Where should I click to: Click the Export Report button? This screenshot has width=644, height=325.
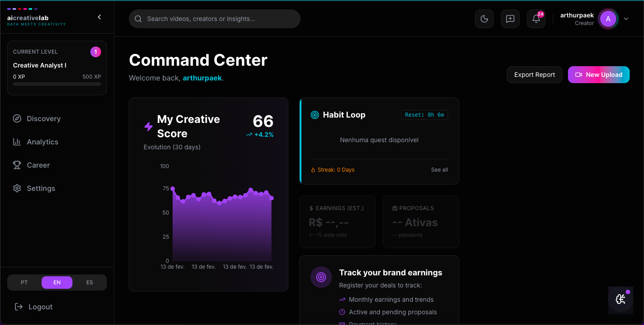(534, 75)
